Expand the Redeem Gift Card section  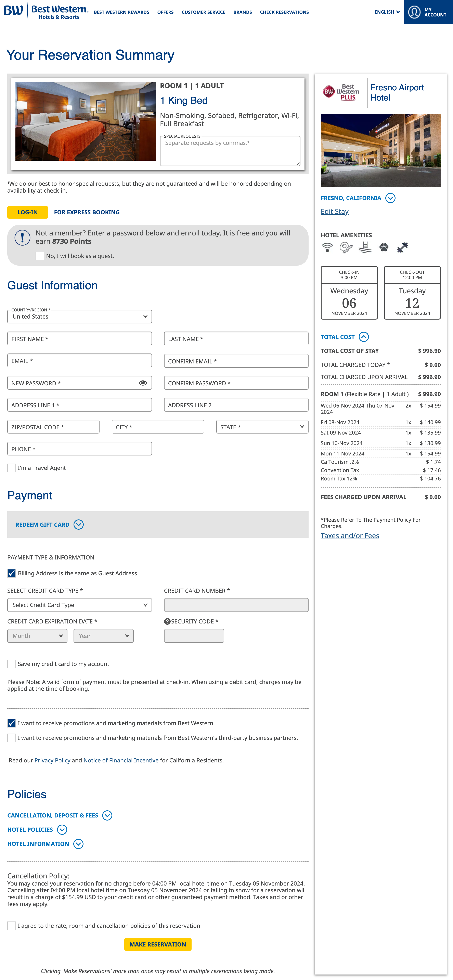tap(79, 524)
